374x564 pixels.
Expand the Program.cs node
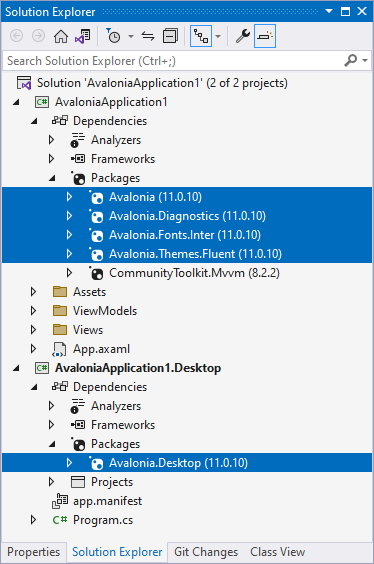coord(33,520)
